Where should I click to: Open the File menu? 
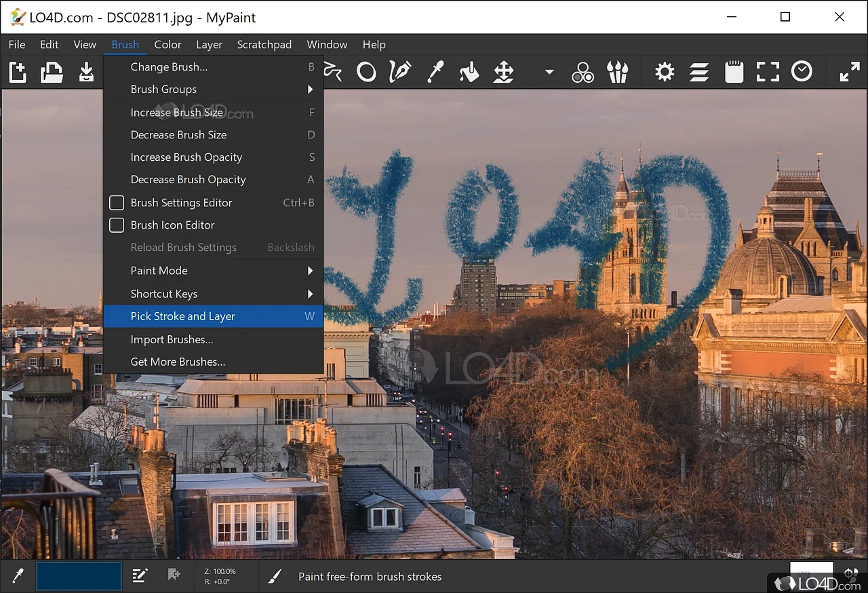click(x=17, y=44)
